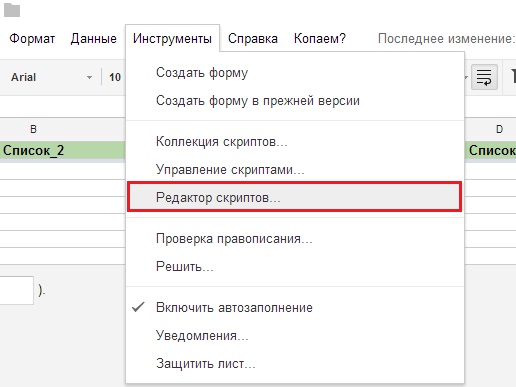Click the input box before the parenthesis
The image size is (516, 387).
pyautogui.click(x=17, y=290)
